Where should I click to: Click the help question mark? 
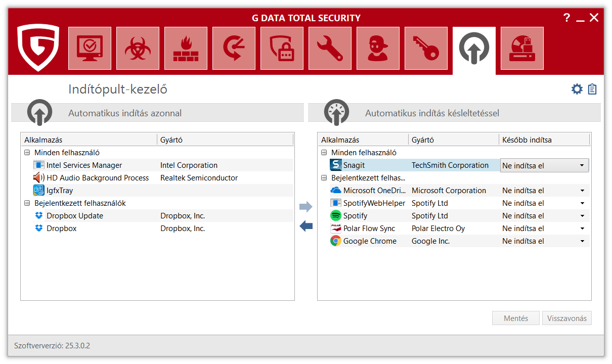pyautogui.click(x=566, y=18)
